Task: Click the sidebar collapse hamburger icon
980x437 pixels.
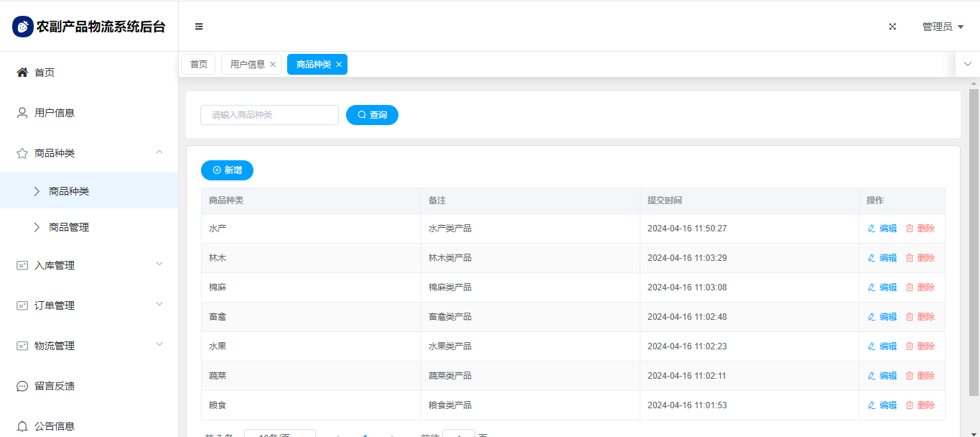Action: tap(199, 27)
